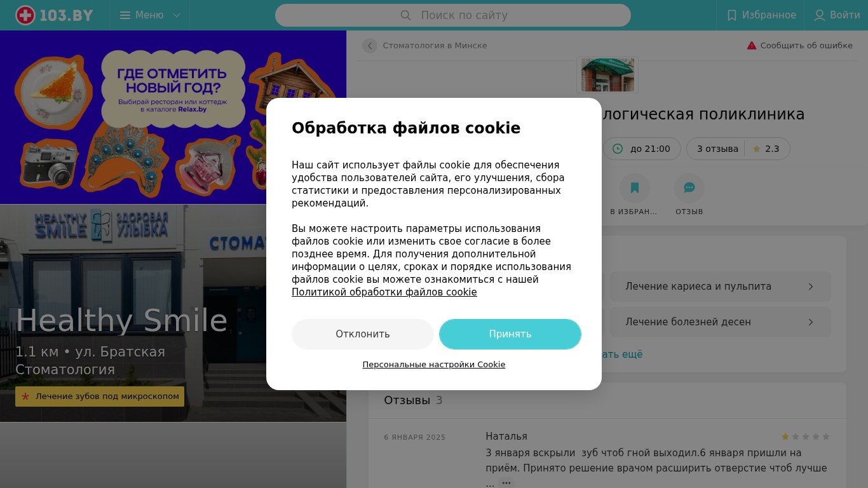Image resolution: width=868 pixels, height=488 pixels.
Task: Click the 103.BY logo icon
Action: coord(25,15)
